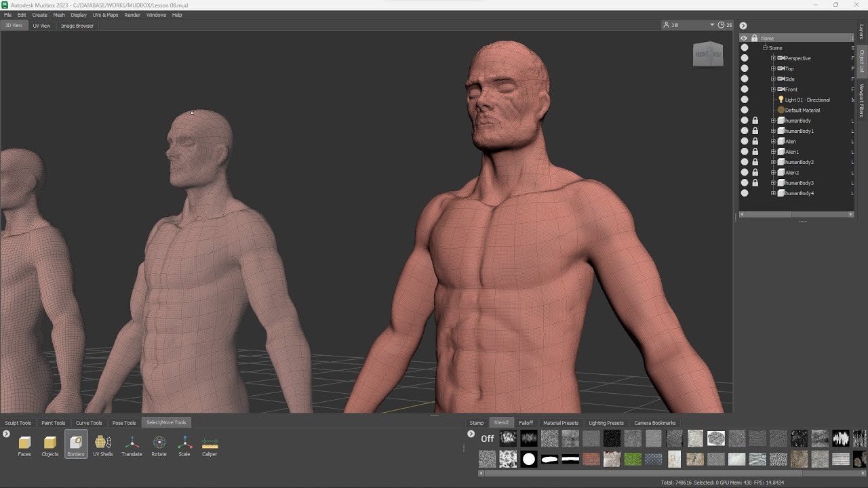Switch to the UV View tab
Screen dimensions: 868x488
pos(41,26)
